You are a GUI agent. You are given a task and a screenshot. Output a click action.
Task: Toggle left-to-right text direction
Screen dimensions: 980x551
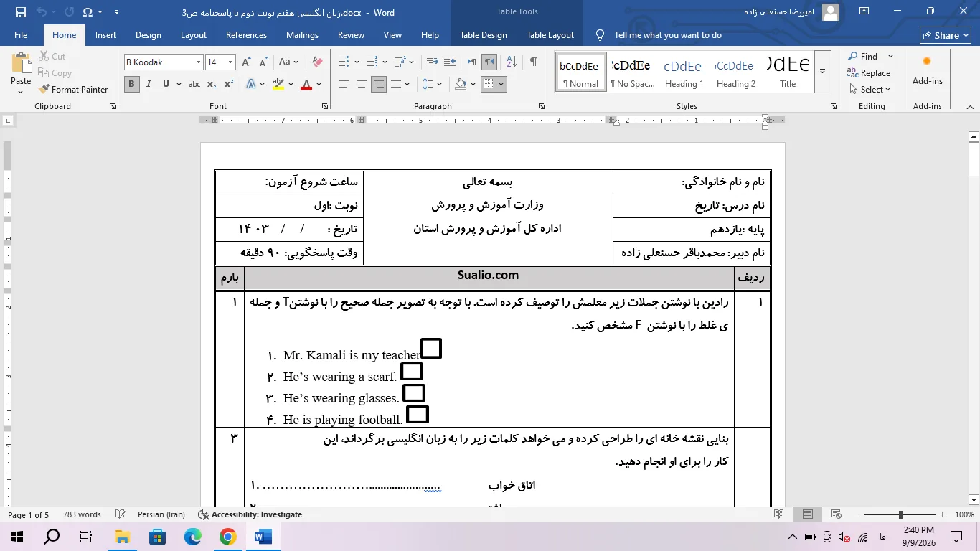(471, 62)
